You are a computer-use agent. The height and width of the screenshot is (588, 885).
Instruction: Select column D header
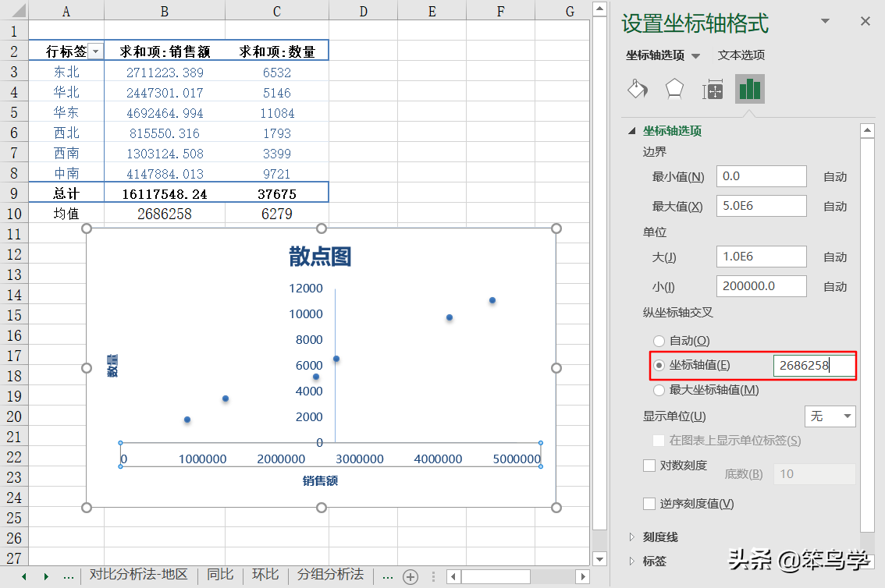point(364,11)
